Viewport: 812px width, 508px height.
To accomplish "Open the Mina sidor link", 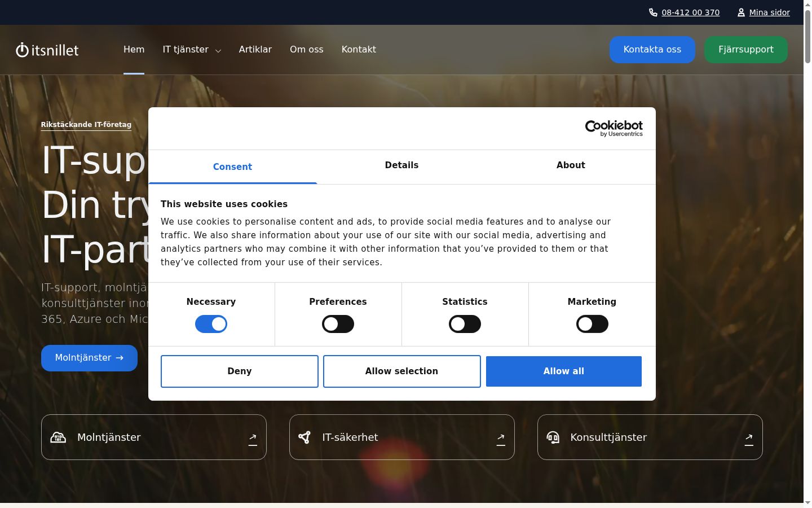I will click(x=770, y=12).
